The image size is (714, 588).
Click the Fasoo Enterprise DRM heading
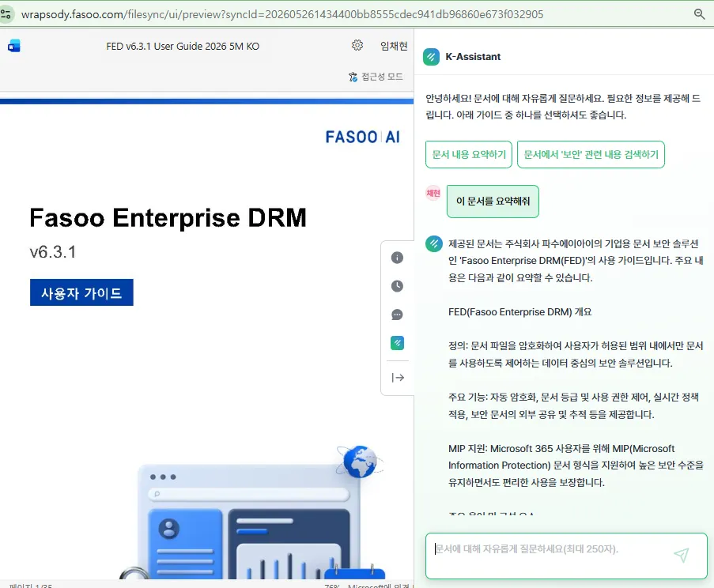pos(168,217)
